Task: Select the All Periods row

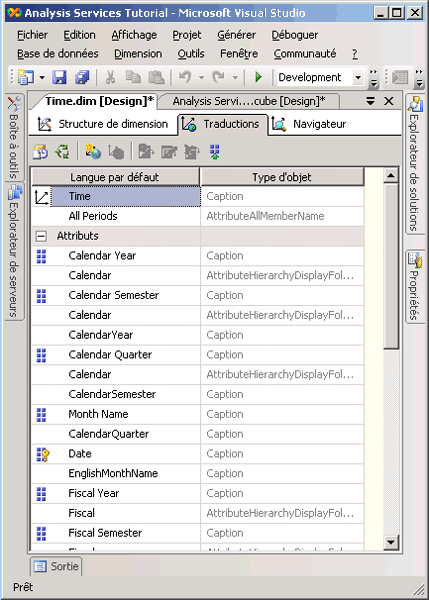Action: (x=197, y=216)
